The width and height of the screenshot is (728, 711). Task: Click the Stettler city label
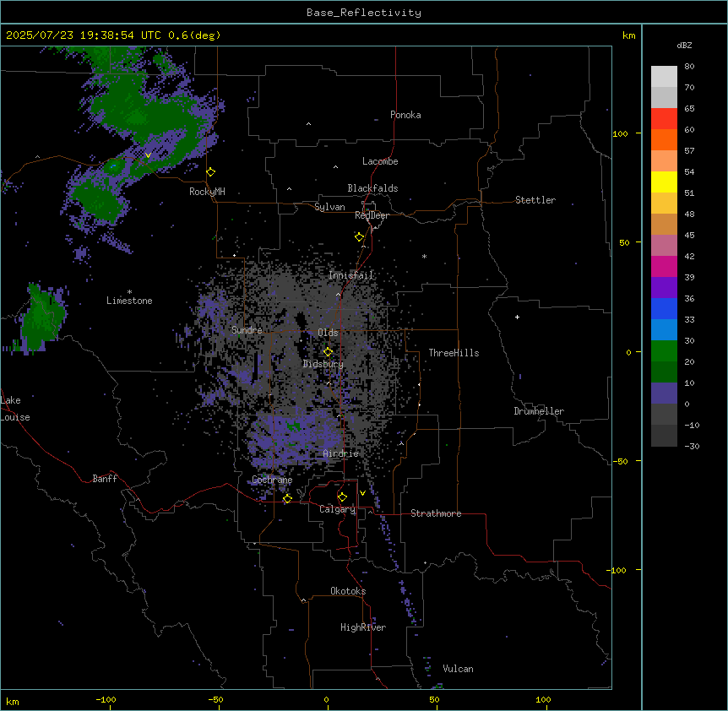click(x=535, y=200)
